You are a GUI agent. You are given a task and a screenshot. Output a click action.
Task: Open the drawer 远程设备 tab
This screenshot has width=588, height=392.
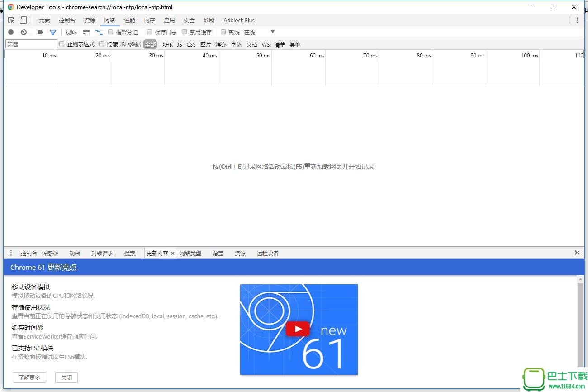(x=268, y=253)
